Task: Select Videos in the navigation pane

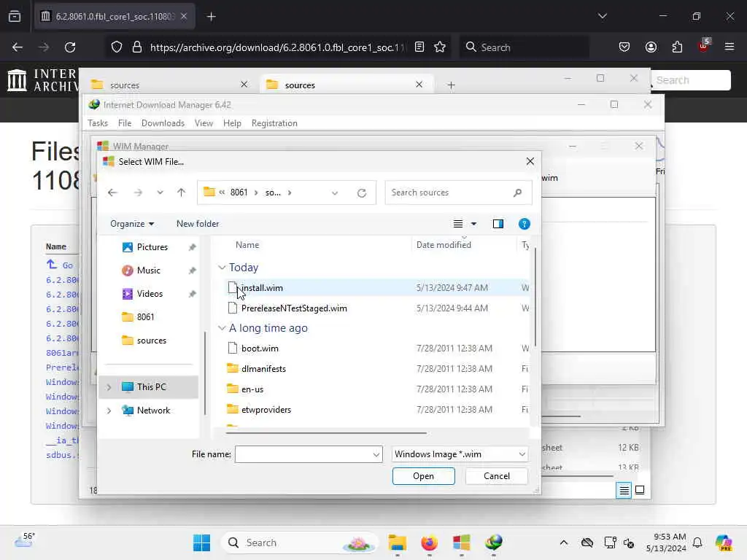Action: 150,294
